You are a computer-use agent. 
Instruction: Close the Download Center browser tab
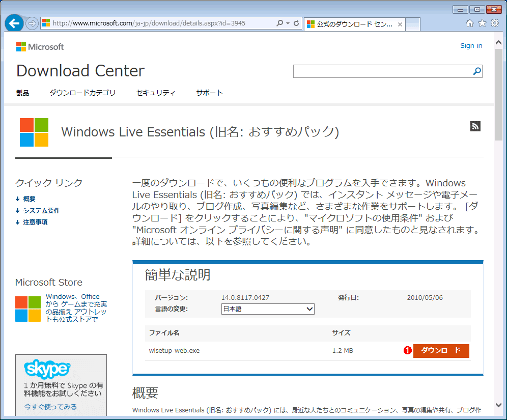point(400,24)
